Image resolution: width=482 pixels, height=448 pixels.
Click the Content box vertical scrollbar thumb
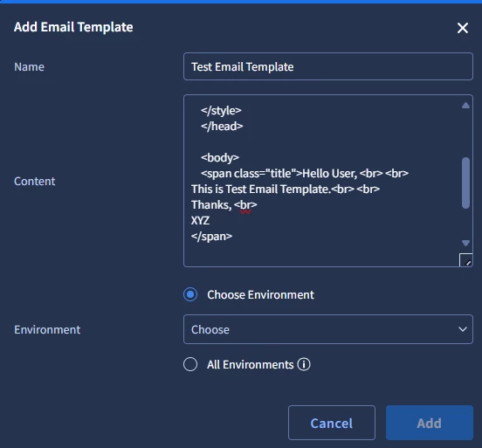(x=465, y=183)
